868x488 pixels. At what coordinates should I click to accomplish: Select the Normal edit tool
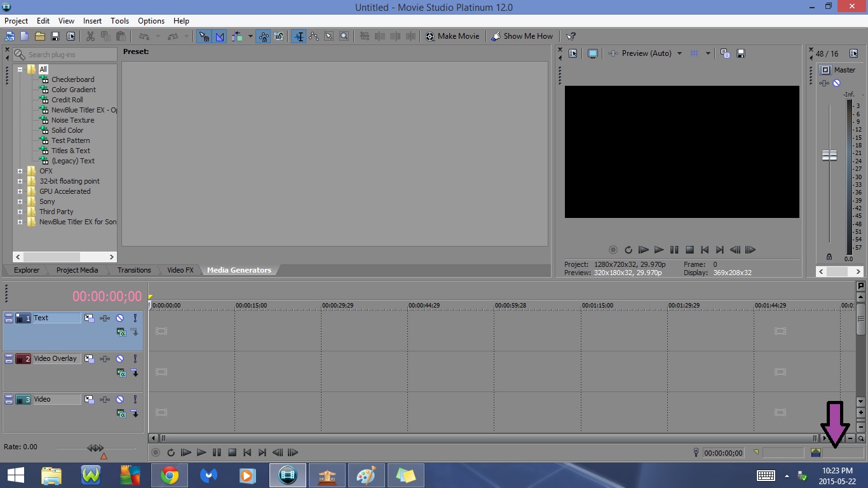[x=298, y=36]
